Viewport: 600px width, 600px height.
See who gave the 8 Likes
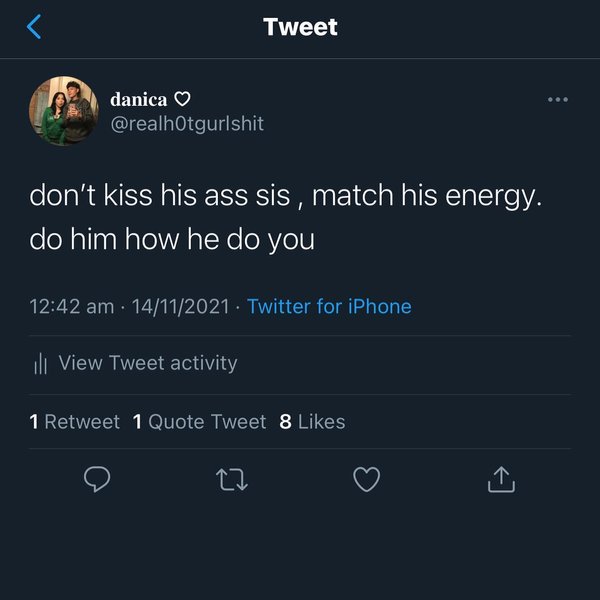pyautogui.click(x=312, y=422)
